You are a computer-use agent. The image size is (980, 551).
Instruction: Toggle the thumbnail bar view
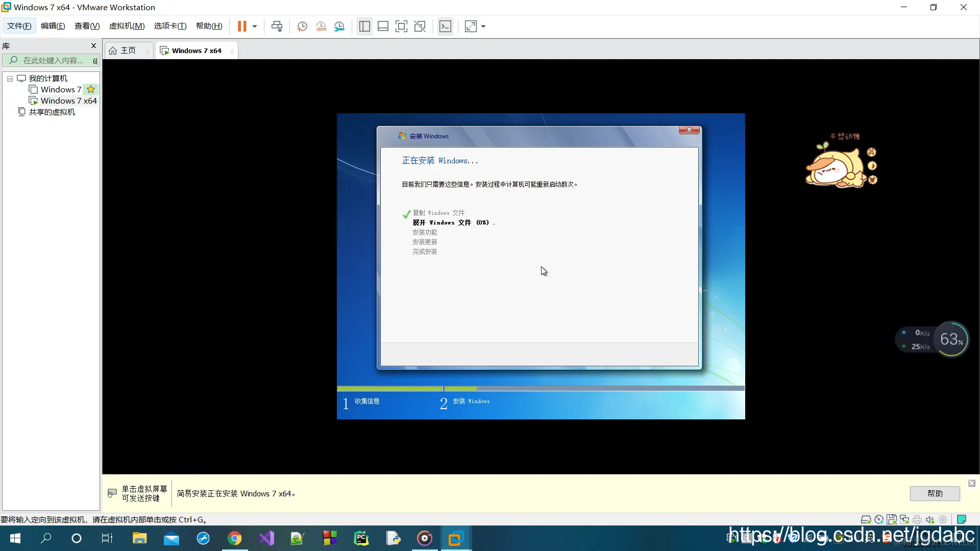click(x=383, y=26)
